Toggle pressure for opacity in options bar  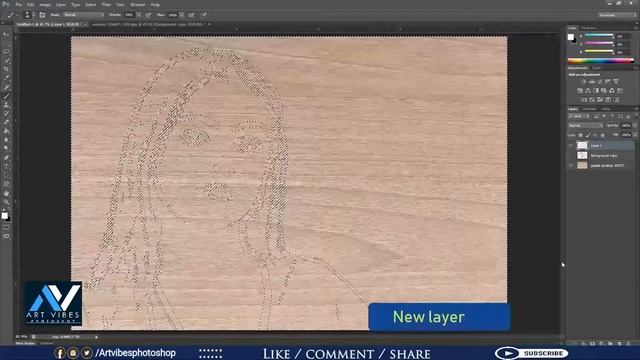pyautogui.click(x=148, y=15)
